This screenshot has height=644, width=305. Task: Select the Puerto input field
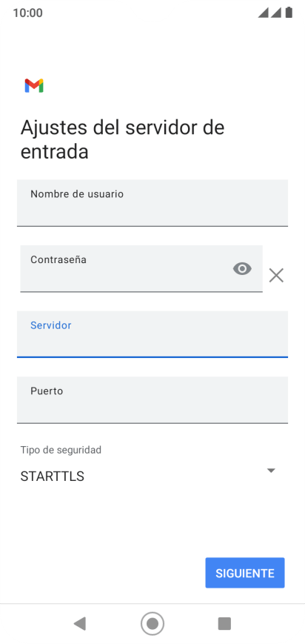coord(152,400)
